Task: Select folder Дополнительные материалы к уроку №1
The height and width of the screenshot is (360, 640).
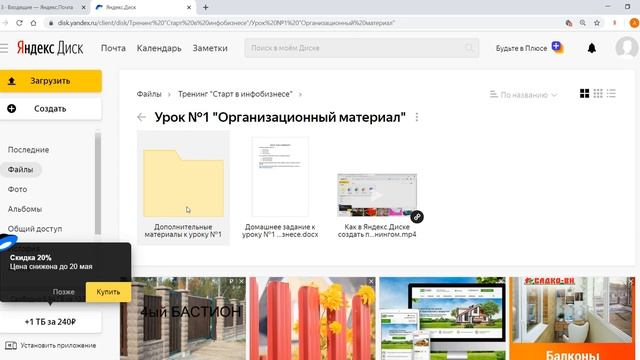Action: pos(183,188)
